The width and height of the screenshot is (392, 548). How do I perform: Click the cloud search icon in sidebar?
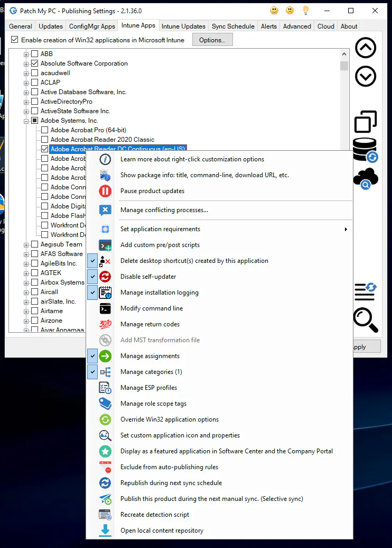[366, 179]
